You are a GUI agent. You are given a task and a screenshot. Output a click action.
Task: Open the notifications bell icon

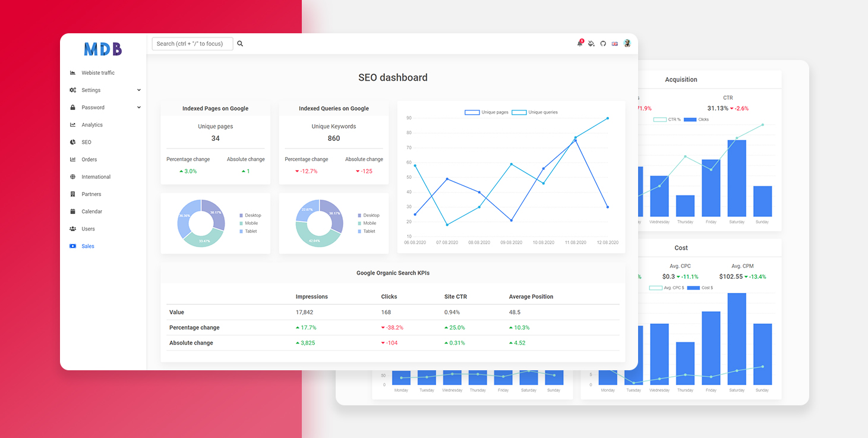click(x=580, y=43)
